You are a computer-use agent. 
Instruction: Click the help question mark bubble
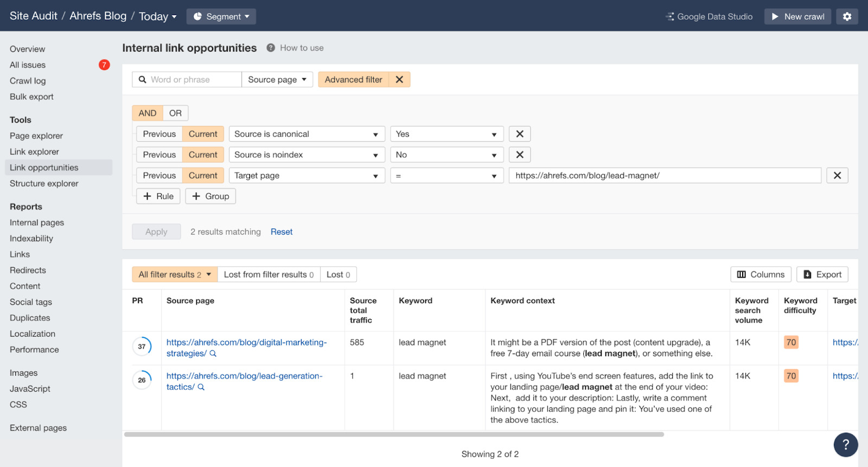(845, 445)
